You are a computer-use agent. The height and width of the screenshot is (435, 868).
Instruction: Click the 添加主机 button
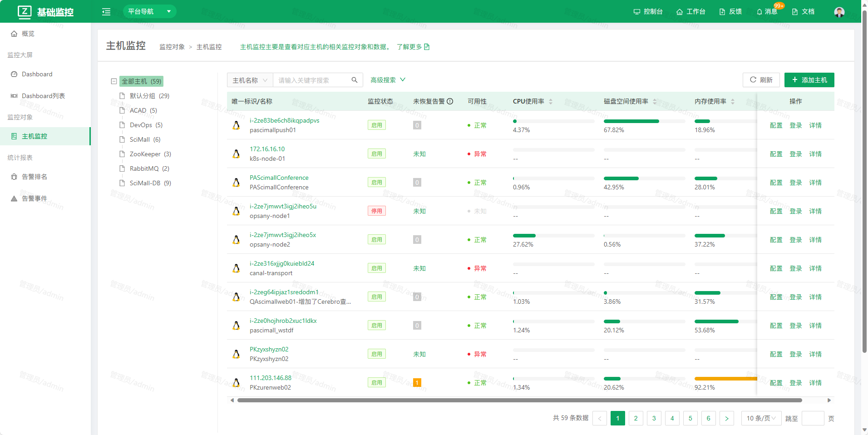(809, 80)
